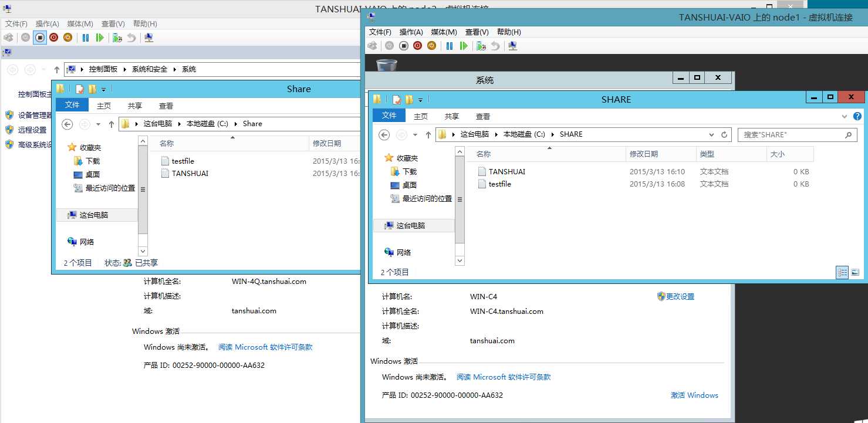
Task: Open 媒体(M) menu in node1 window
Action: 444,32
